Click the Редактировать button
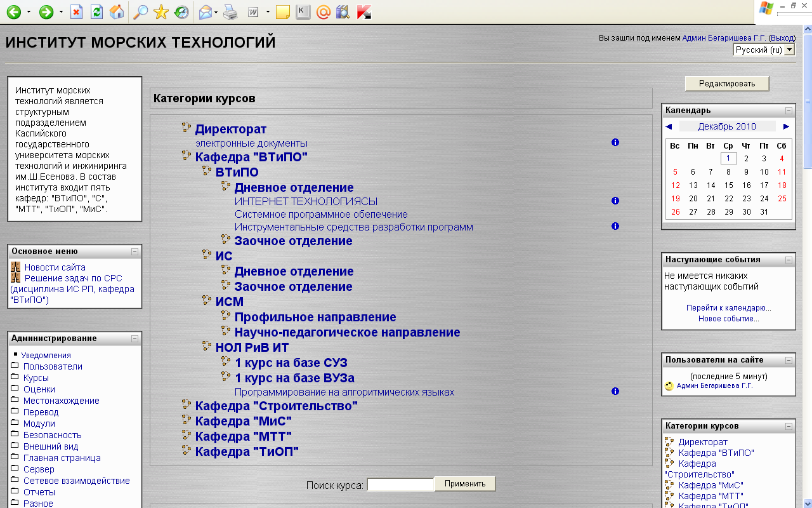Image resolution: width=812 pixels, height=508 pixels. pyautogui.click(x=727, y=83)
